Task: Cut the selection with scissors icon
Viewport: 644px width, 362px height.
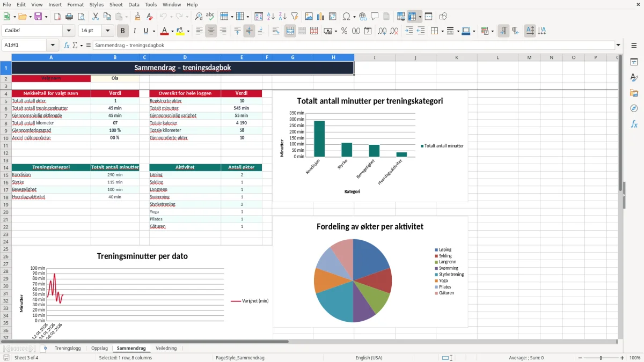Action: [x=96, y=17]
